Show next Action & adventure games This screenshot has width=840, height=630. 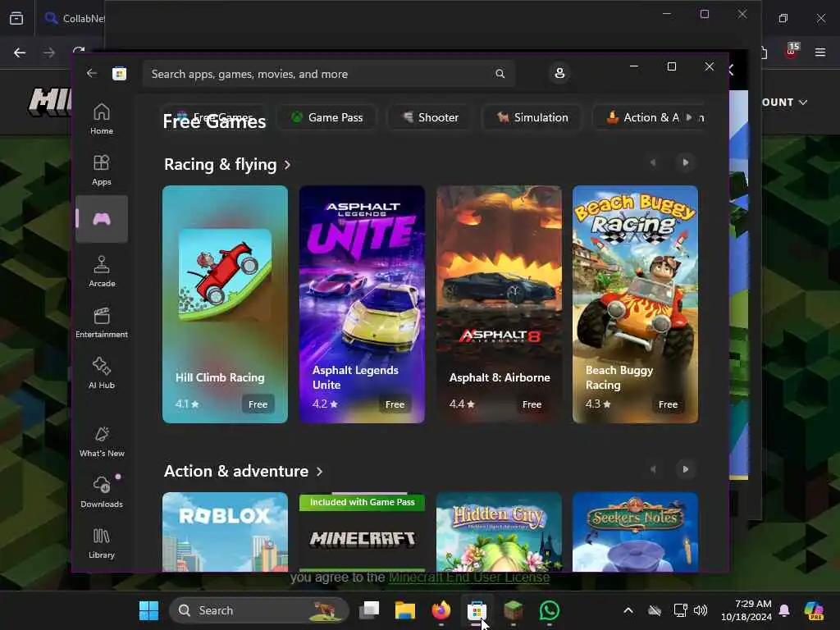click(x=685, y=469)
